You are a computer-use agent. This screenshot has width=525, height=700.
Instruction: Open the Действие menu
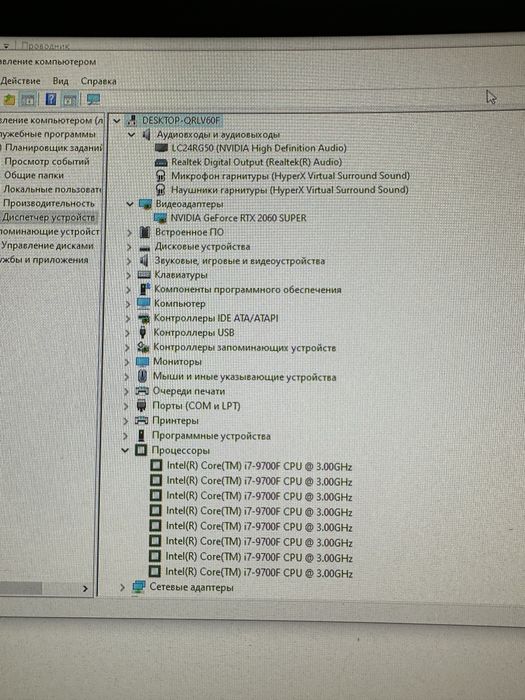coord(21,81)
